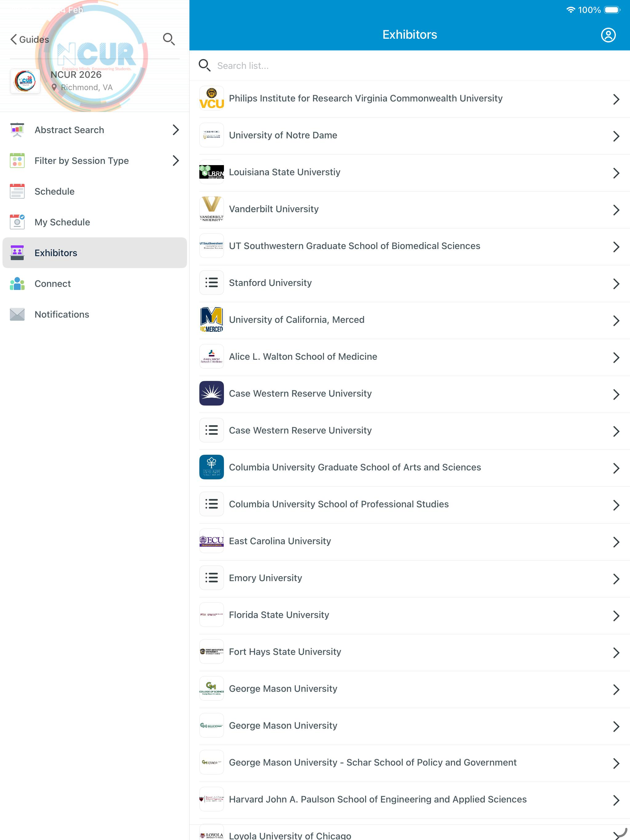
Task: Click the Search list input field
Action: 410,66
